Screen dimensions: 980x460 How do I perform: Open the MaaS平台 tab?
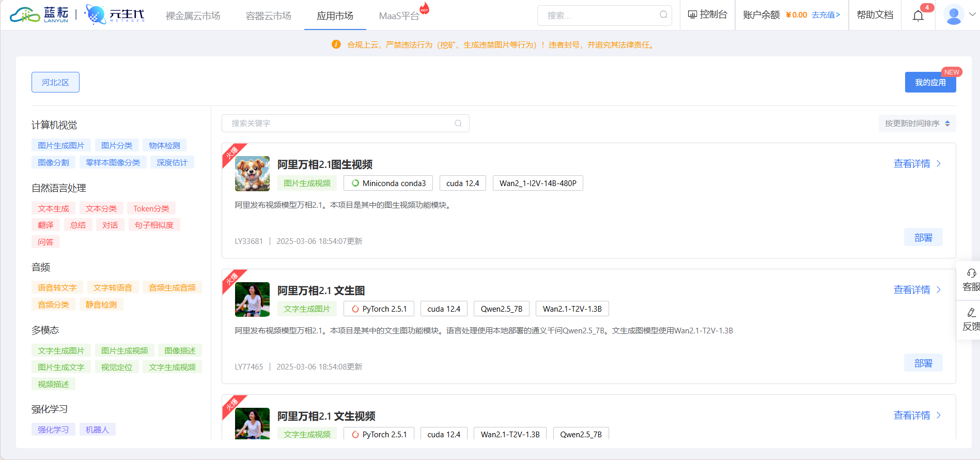coord(399,16)
